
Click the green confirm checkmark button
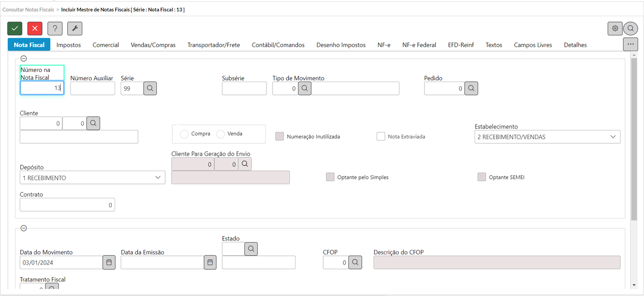tap(15, 29)
